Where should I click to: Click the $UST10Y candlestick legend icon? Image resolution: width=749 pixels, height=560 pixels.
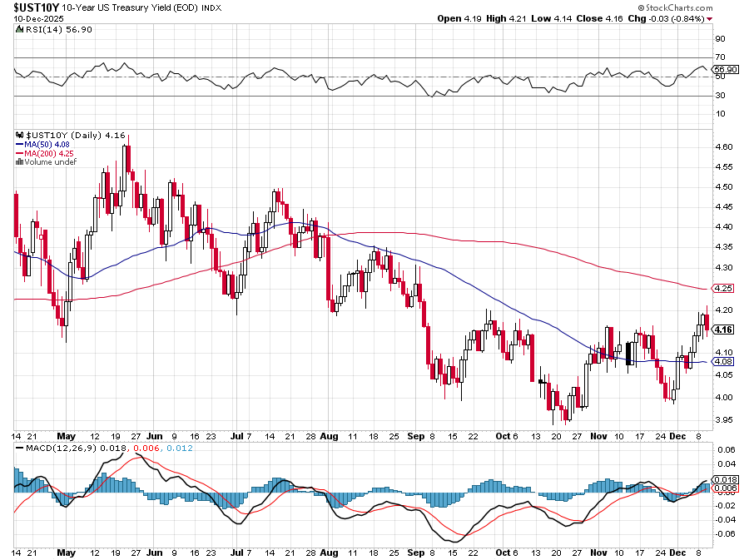pyautogui.click(x=19, y=135)
